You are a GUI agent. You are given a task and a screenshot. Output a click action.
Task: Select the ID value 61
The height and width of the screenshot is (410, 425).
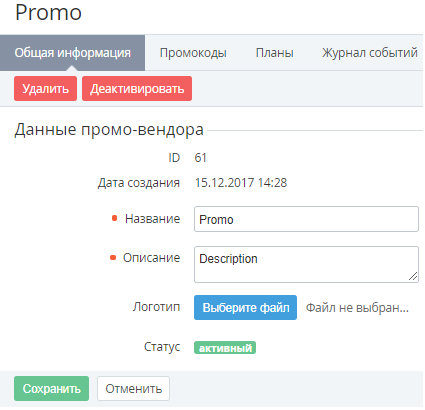200,158
